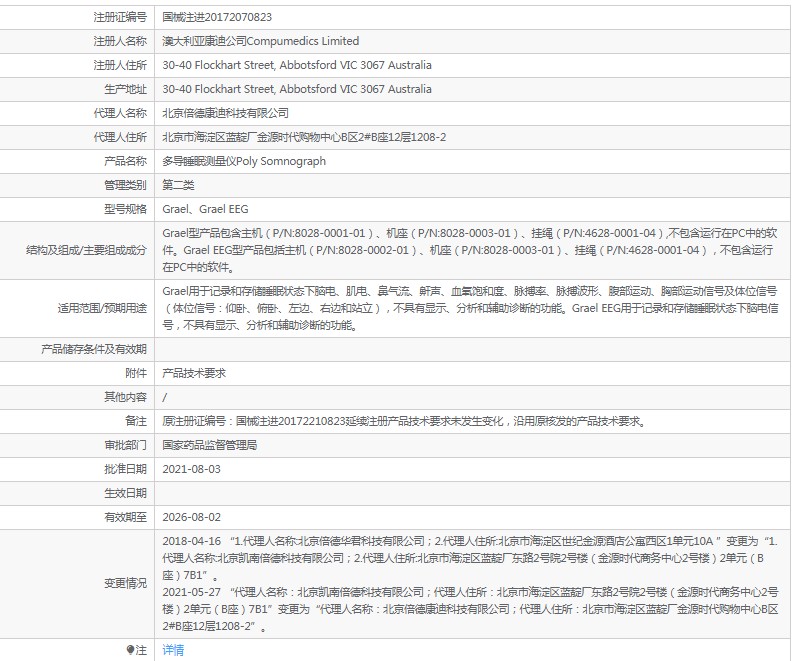Click the bulb icon beside 注
793x661 pixels.
pyautogui.click(x=130, y=650)
